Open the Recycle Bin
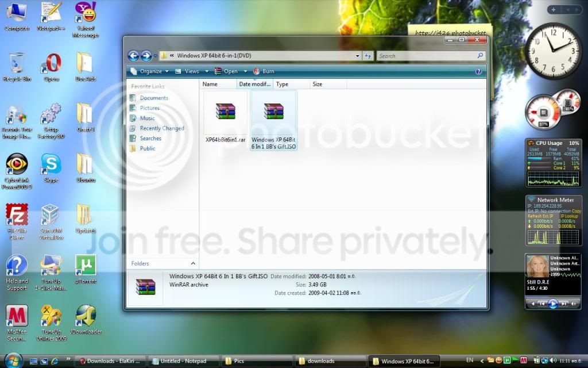Screen dimensions: 588x368 [17, 68]
